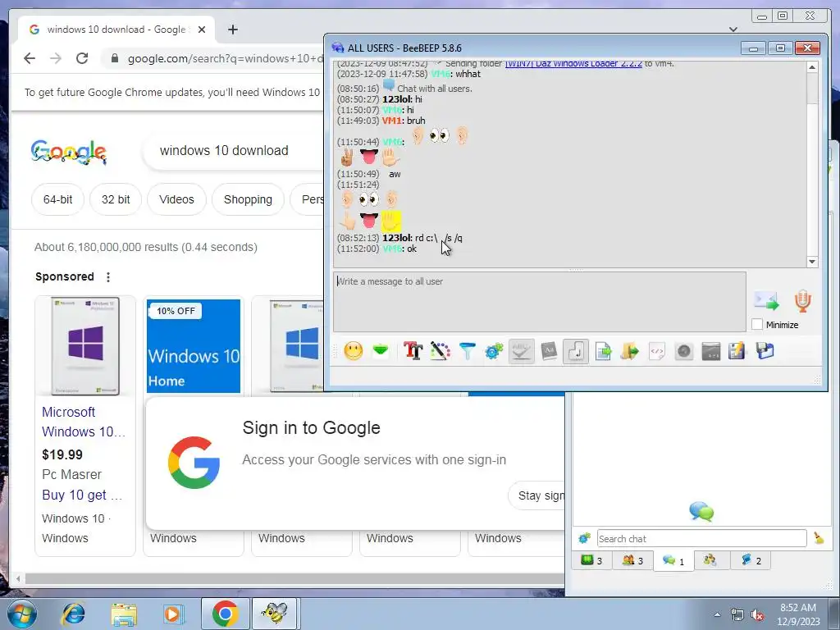This screenshot has height=630, width=840.
Task: Click the chat scrollbar down arrow
Action: tap(812, 262)
